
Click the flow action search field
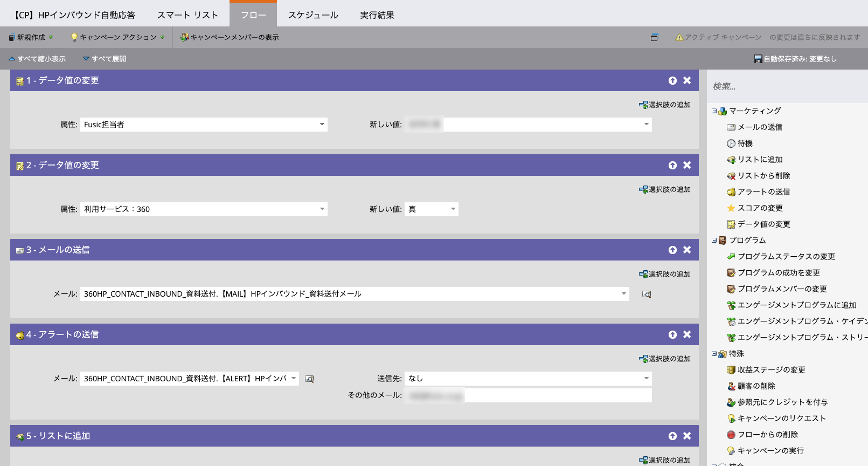pos(787,86)
